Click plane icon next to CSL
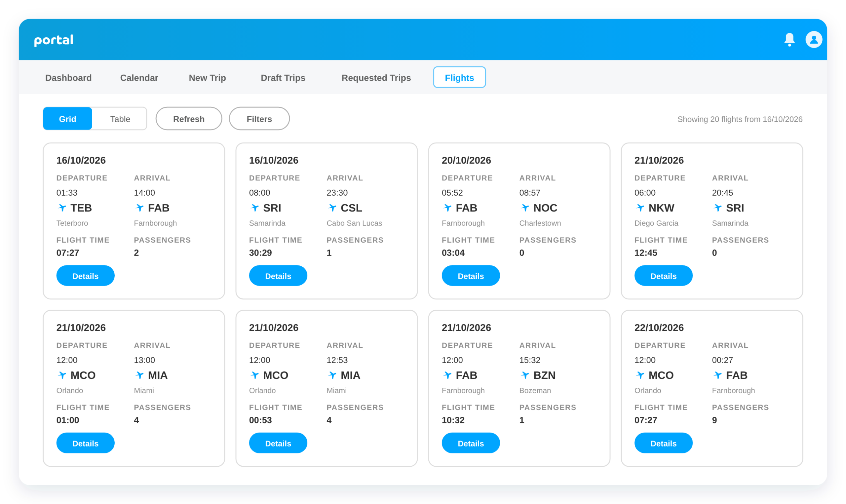Viewport: 846px width, 504px height. click(332, 208)
